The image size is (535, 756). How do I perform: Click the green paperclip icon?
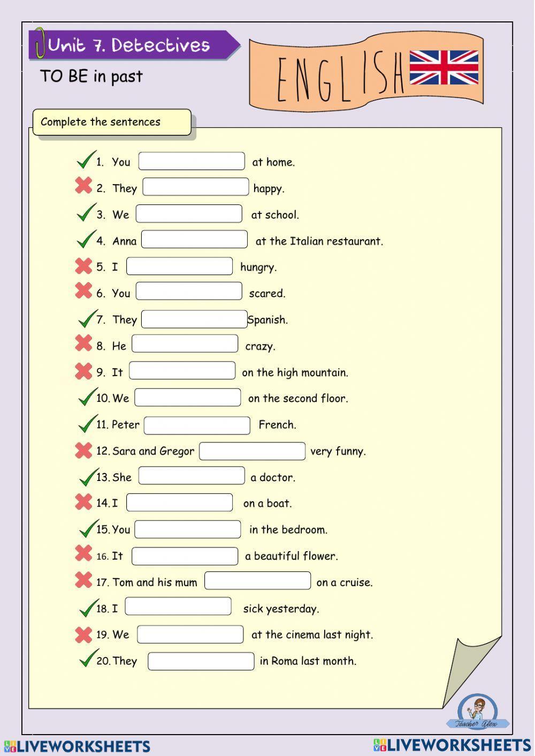coord(39,43)
